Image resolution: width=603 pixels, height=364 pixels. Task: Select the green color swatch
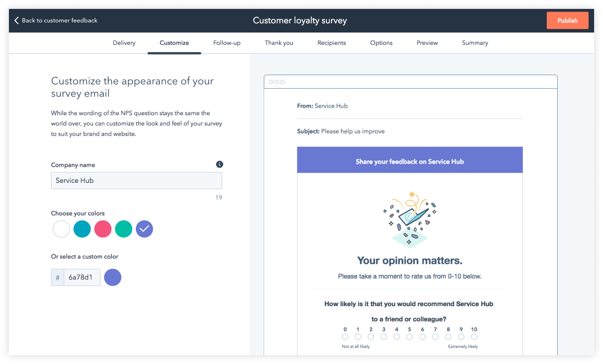coord(123,229)
